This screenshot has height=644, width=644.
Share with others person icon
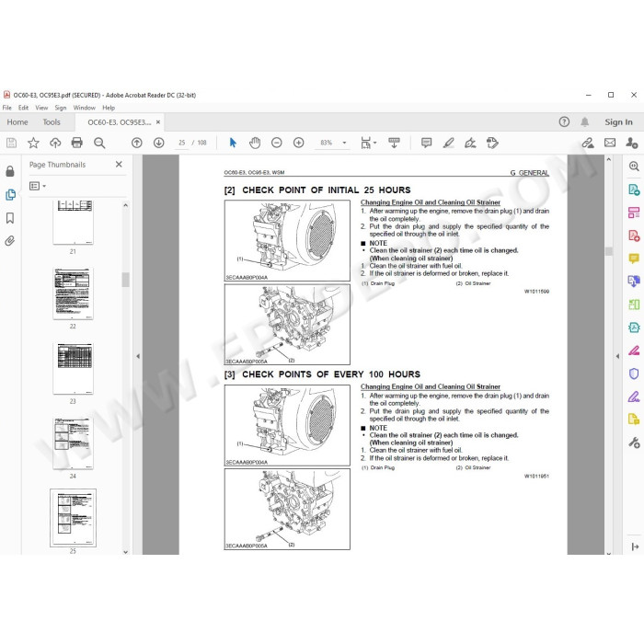coord(632,143)
